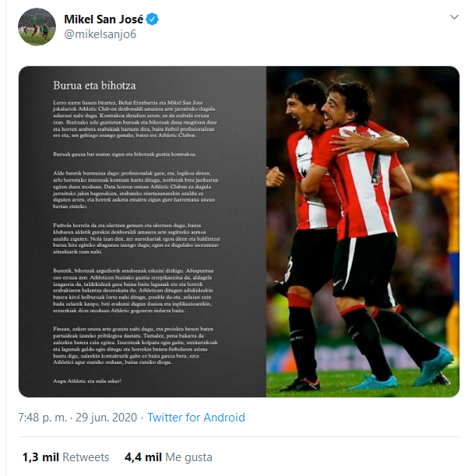Open Mikel San José's profile avatar
The height and width of the screenshot is (476, 468).
coord(37,27)
